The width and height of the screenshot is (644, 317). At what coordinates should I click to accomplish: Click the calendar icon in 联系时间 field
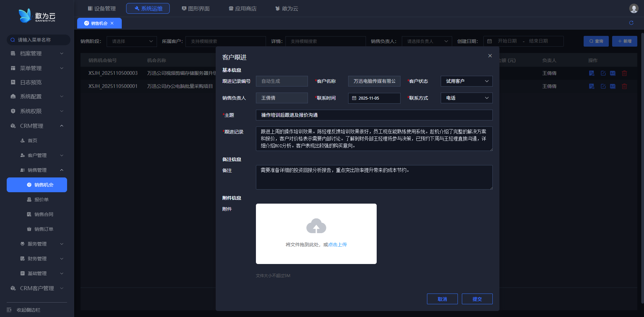[354, 98]
